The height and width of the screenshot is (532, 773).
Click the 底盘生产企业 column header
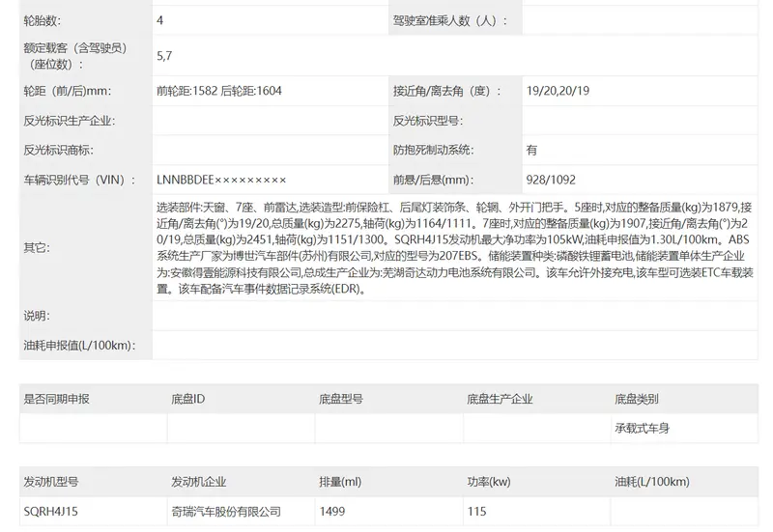click(500, 399)
